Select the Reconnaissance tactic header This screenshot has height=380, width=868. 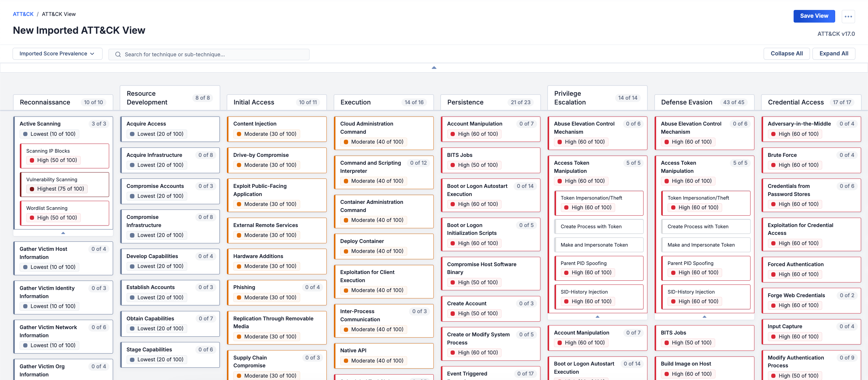pos(45,102)
